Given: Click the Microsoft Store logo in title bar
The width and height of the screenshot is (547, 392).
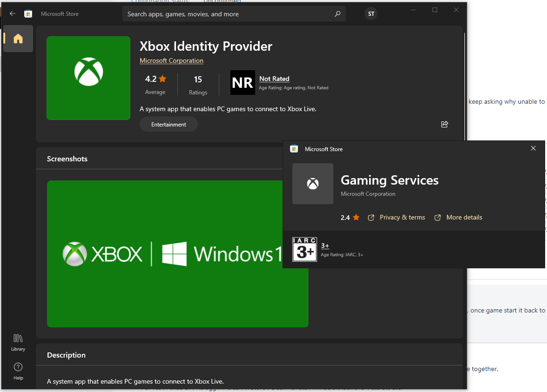Looking at the screenshot, I should pyautogui.click(x=28, y=13).
